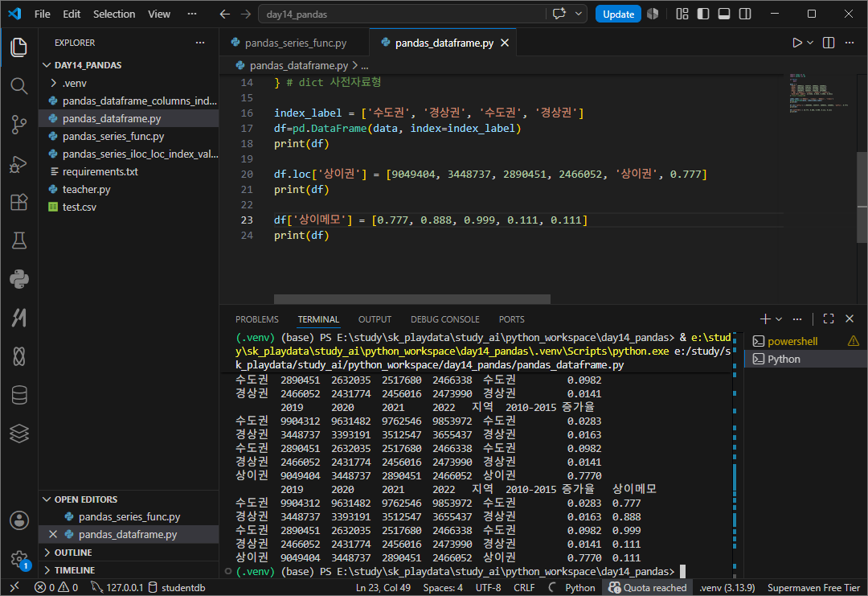Open the Python extension view
Viewport: 868px width, 596px height.
[x=18, y=279]
